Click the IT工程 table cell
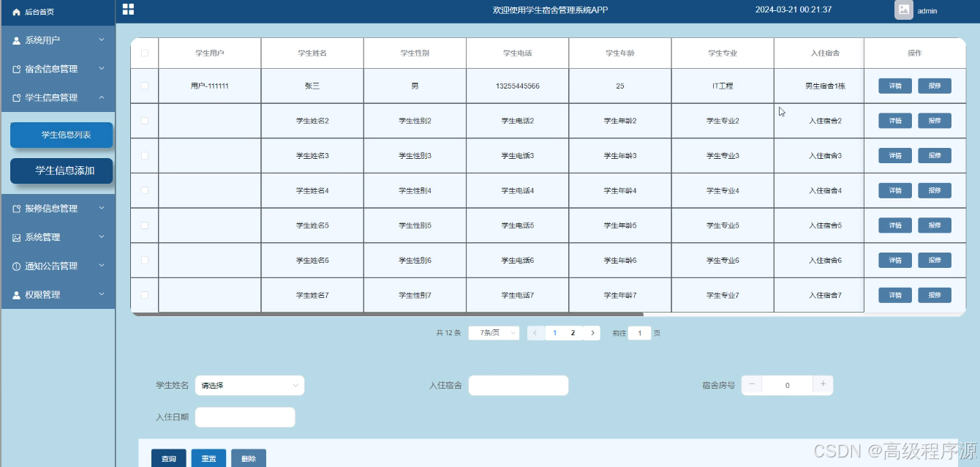The height and width of the screenshot is (467, 980). pyautogui.click(x=723, y=86)
